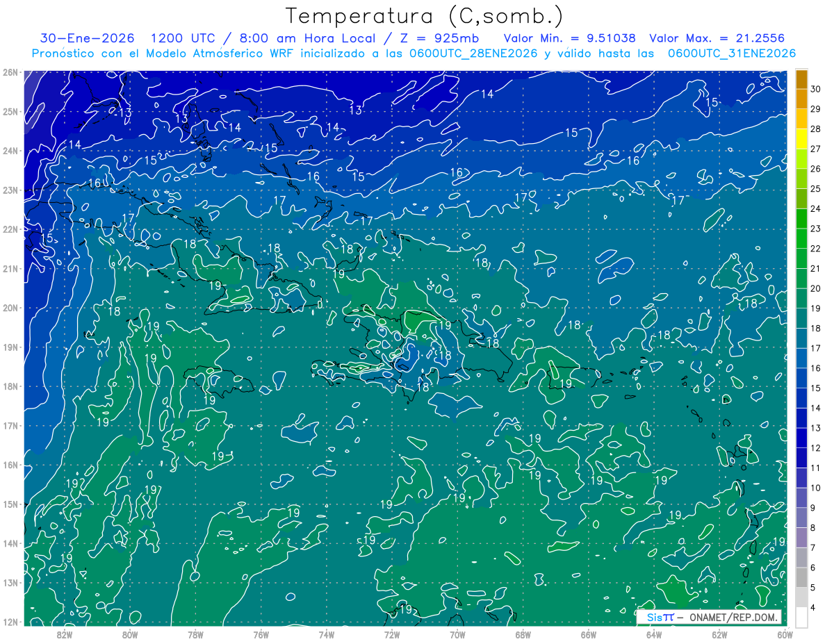Click the "60W" longitude axis label
The image size is (834, 644).
[785, 634]
